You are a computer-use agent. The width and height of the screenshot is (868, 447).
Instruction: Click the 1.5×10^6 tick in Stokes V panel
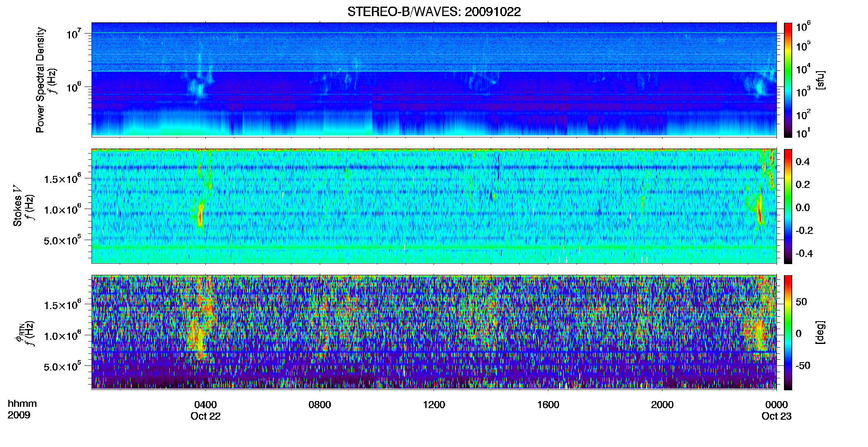(x=63, y=178)
